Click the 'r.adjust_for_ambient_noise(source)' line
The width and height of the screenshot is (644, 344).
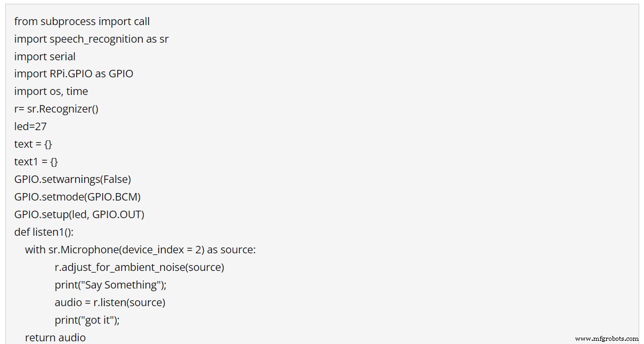click(x=139, y=267)
